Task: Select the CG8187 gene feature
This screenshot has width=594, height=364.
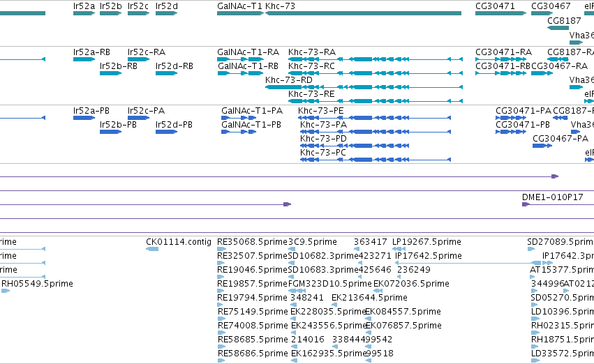Action: [558, 28]
